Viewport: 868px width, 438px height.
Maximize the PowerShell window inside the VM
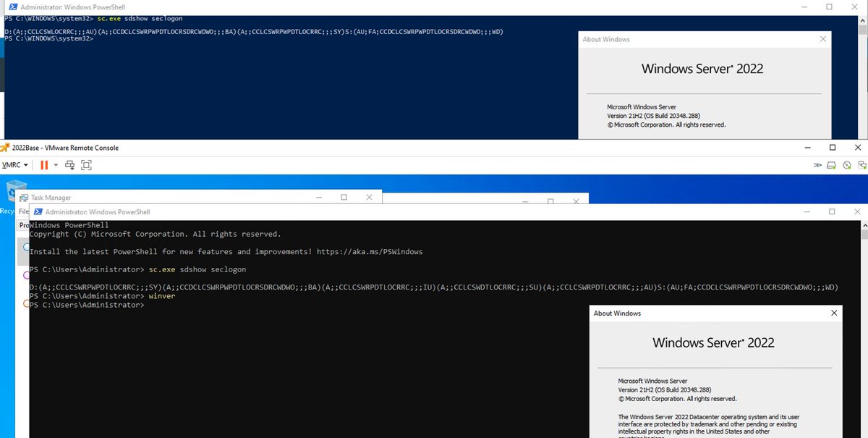click(x=832, y=212)
